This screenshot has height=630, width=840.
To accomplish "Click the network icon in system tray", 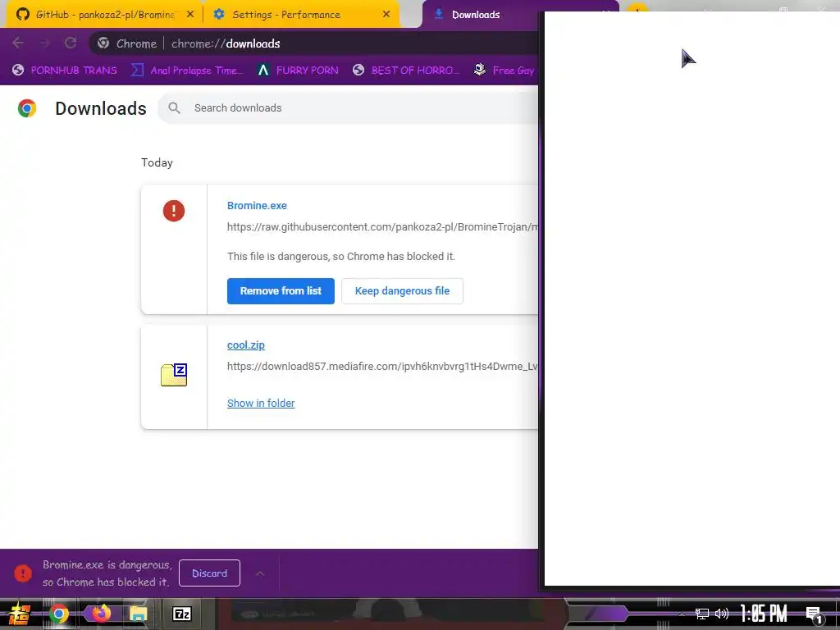I will (x=702, y=614).
